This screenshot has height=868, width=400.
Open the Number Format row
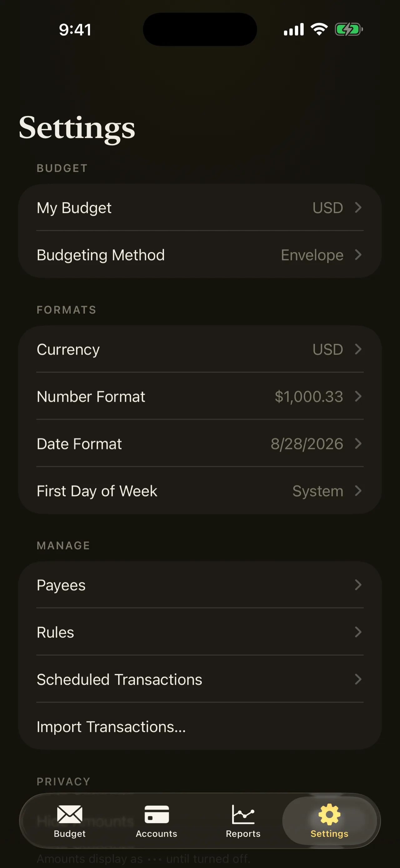(x=200, y=396)
